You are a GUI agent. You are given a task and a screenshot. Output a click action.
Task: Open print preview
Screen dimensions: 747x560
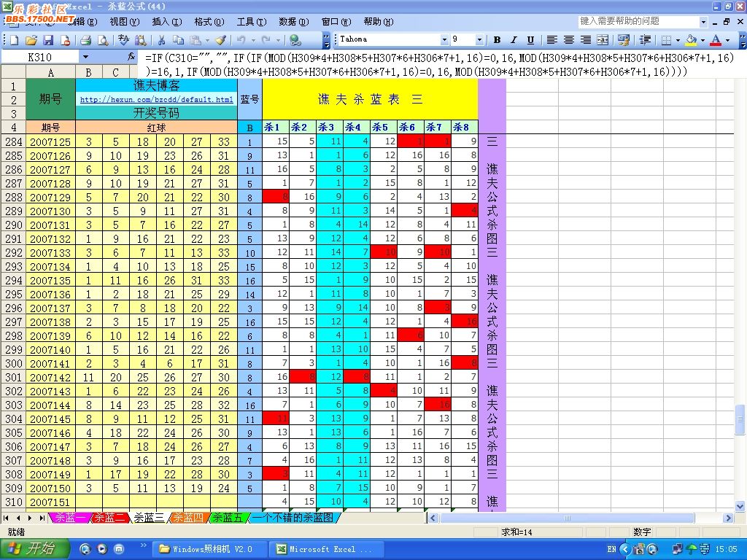coord(102,40)
